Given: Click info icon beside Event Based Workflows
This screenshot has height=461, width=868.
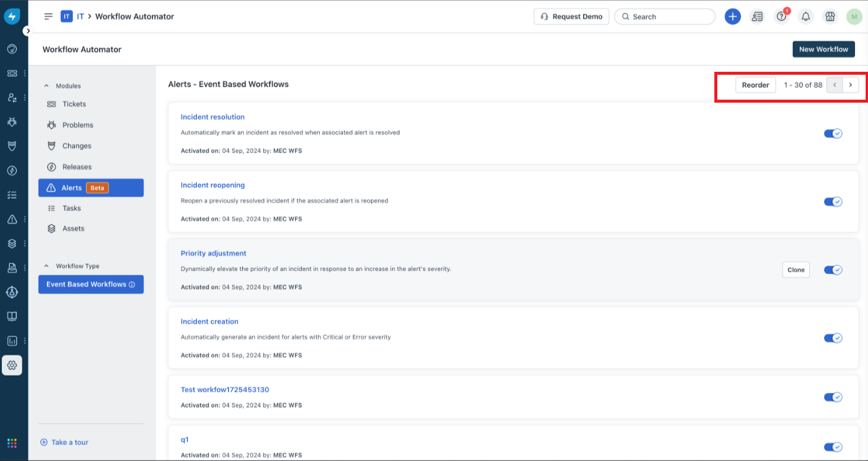Looking at the screenshot, I should click(x=132, y=285).
